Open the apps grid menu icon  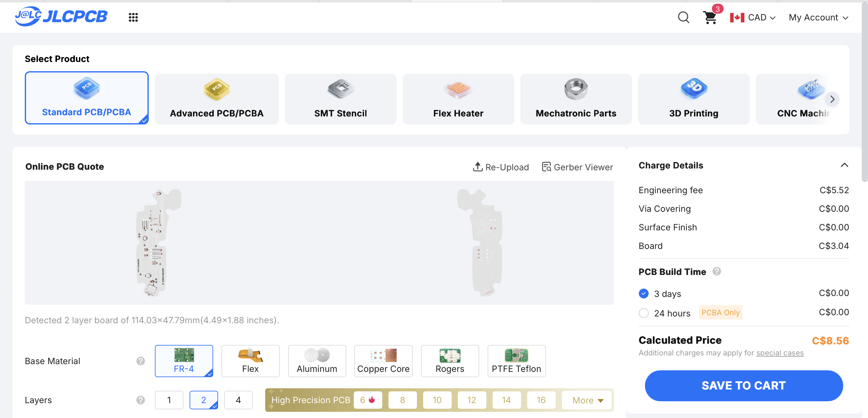click(133, 18)
